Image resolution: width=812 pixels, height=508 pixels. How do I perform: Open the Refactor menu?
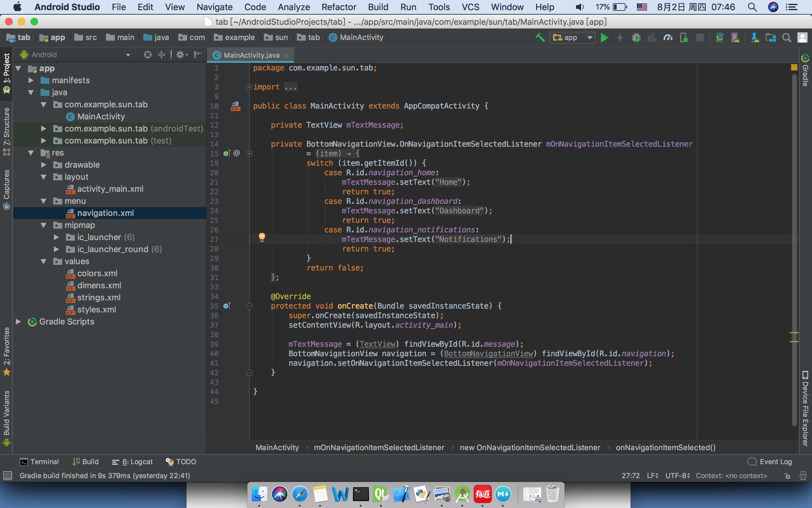339,7
